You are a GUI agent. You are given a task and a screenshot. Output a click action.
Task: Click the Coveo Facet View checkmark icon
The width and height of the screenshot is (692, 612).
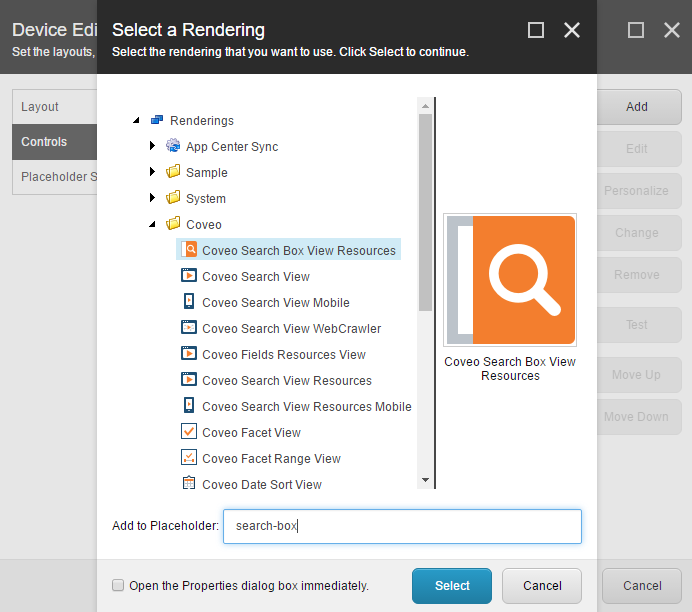pos(189,432)
